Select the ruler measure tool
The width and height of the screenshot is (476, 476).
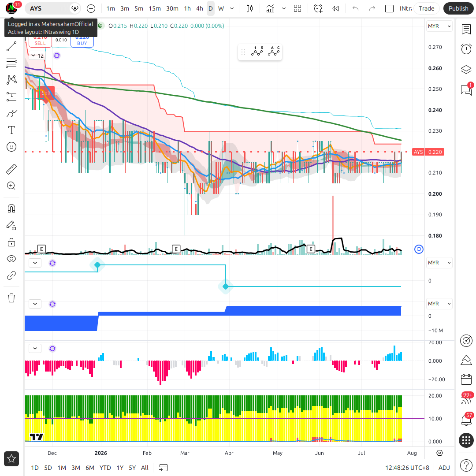(11, 169)
